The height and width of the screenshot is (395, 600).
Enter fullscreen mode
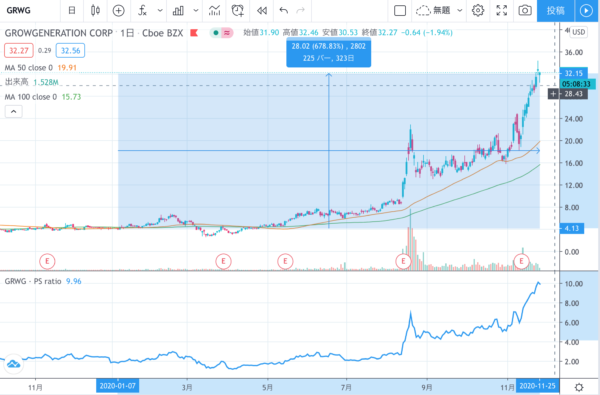point(502,10)
